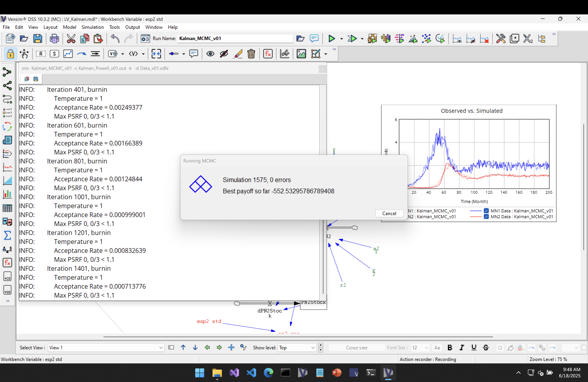Open the Equation editor fx tool

point(268,54)
